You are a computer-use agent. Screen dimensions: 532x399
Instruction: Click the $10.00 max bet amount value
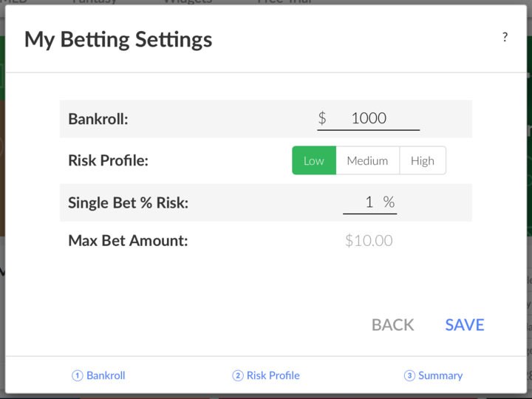(369, 241)
